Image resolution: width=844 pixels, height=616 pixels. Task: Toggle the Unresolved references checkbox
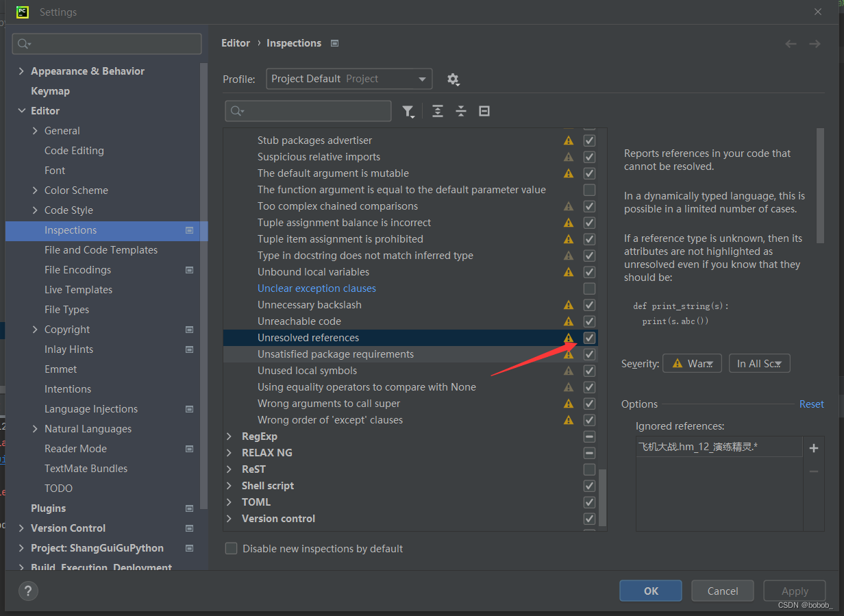(589, 338)
